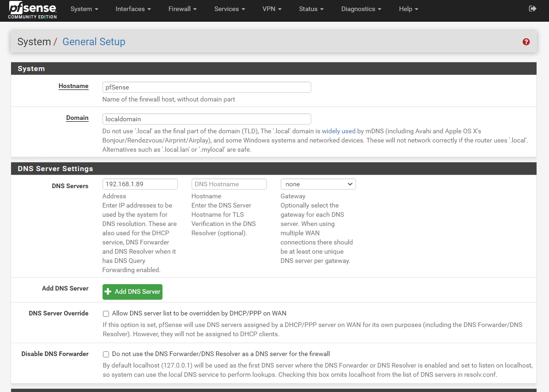Click the logout arrow icon
The image size is (549, 392).
[532, 9]
